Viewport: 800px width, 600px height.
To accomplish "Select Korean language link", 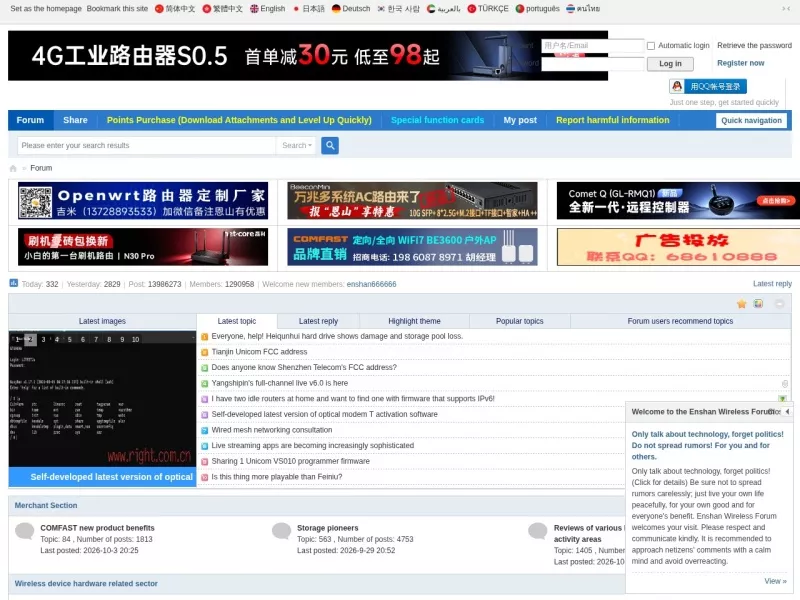I will [398, 9].
